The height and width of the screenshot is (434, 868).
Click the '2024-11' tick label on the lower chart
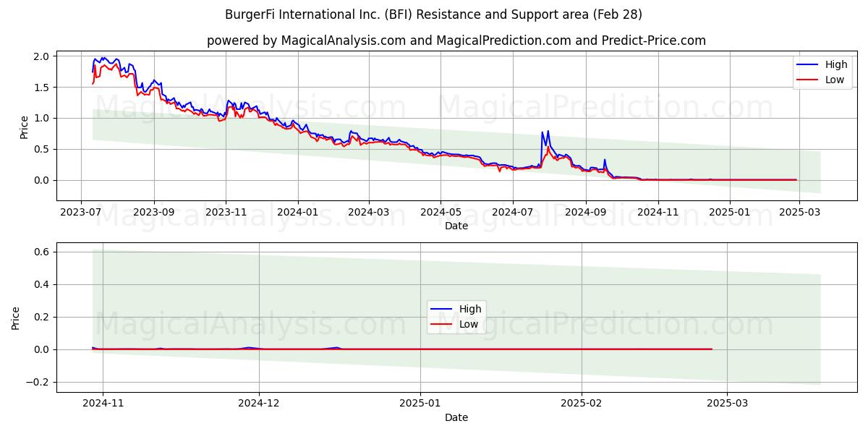(103, 404)
